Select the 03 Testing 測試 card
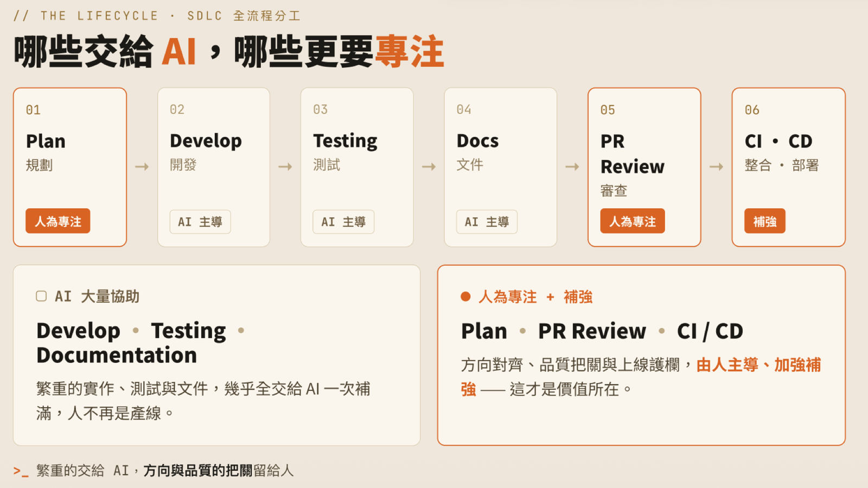Image resolution: width=868 pixels, height=488 pixels. (357, 167)
